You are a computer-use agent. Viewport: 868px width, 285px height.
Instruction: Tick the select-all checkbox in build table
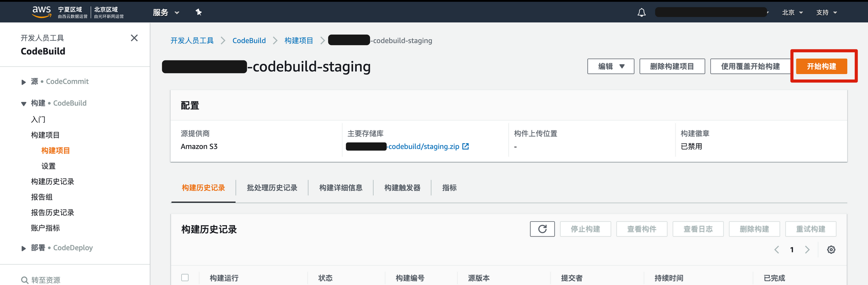point(185,278)
